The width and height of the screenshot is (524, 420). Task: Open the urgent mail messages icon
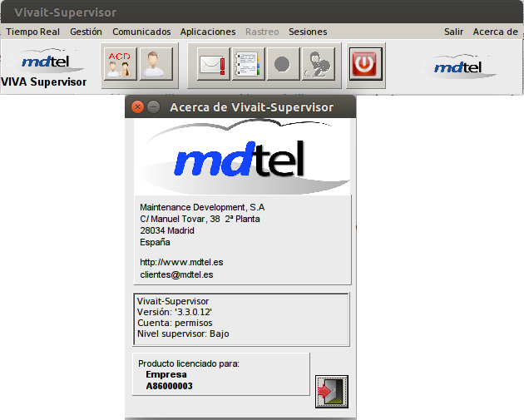[x=213, y=64]
